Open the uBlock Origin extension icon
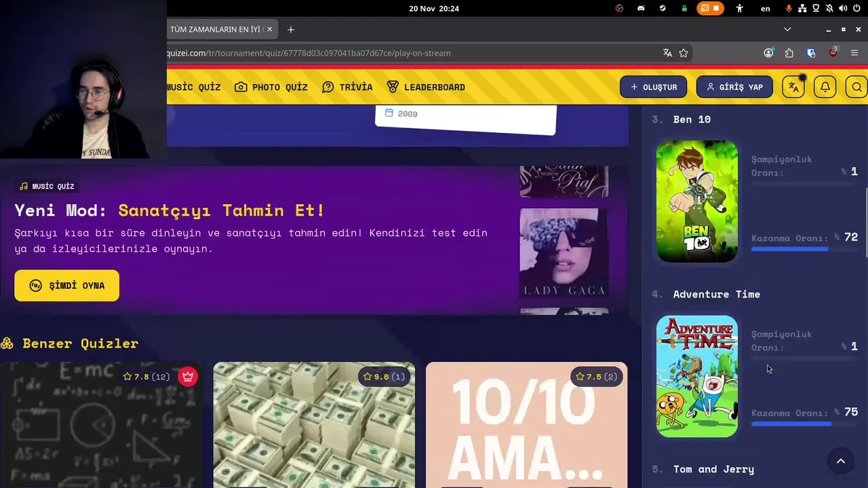The image size is (868, 488). (x=833, y=53)
